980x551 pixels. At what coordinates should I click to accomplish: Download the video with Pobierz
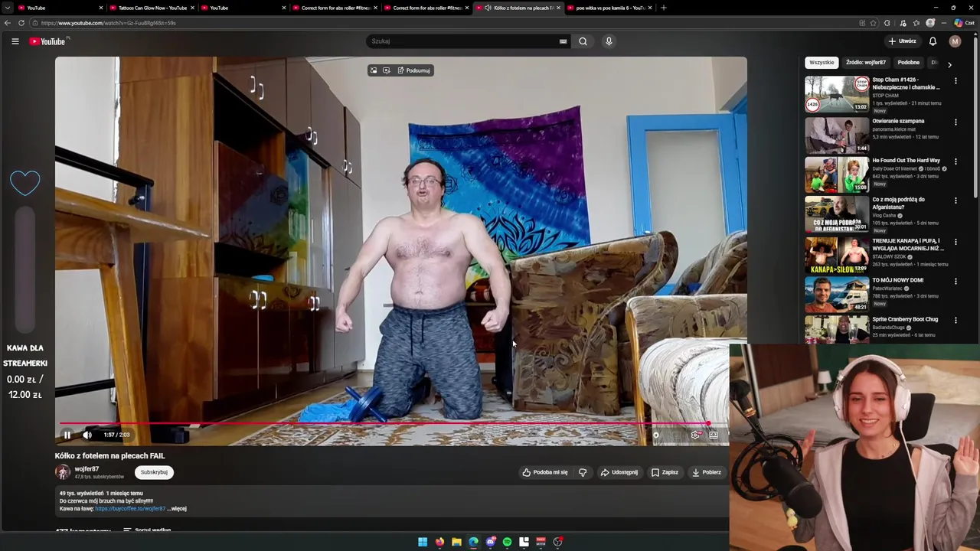pyautogui.click(x=706, y=472)
